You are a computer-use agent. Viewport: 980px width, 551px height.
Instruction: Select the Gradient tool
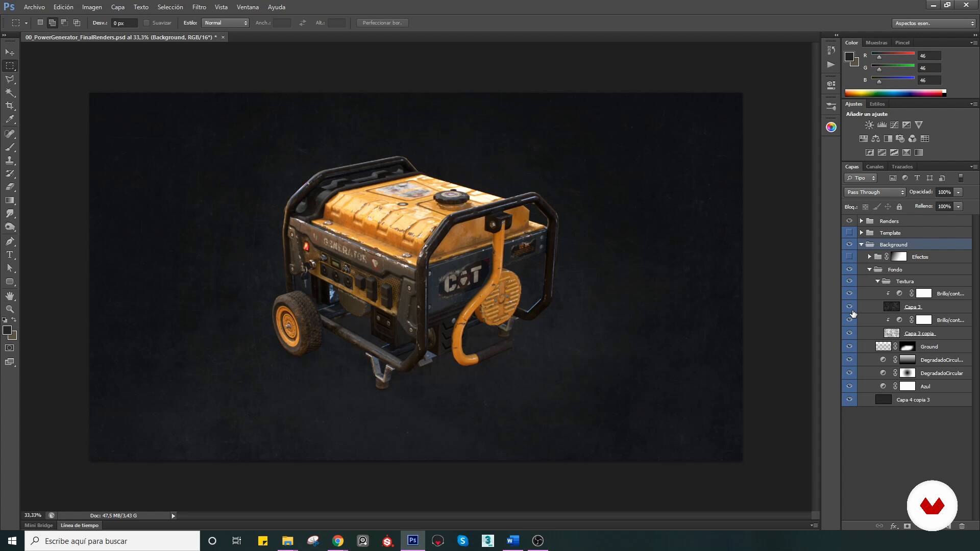10,200
